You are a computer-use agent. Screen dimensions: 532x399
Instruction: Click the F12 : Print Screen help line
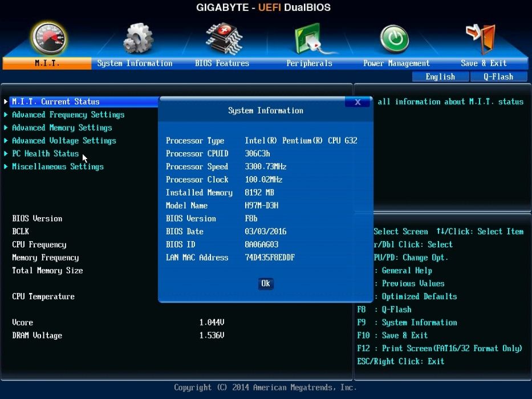[440, 348]
